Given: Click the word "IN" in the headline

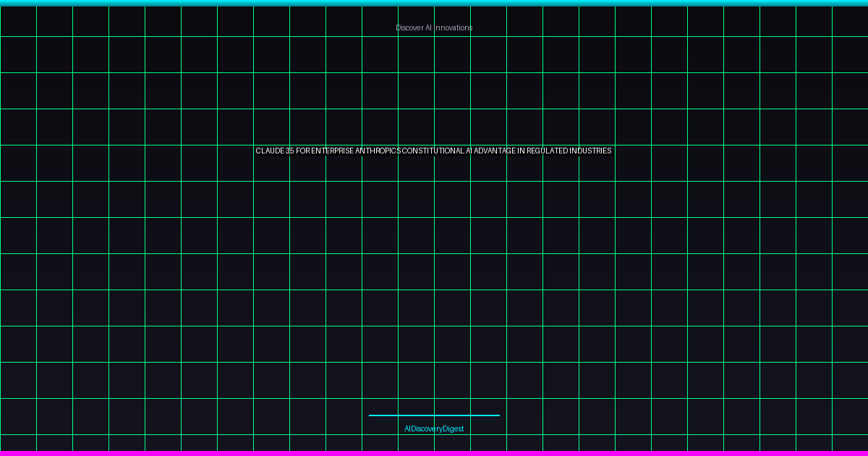Looking at the screenshot, I should pyautogui.click(x=521, y=151).
